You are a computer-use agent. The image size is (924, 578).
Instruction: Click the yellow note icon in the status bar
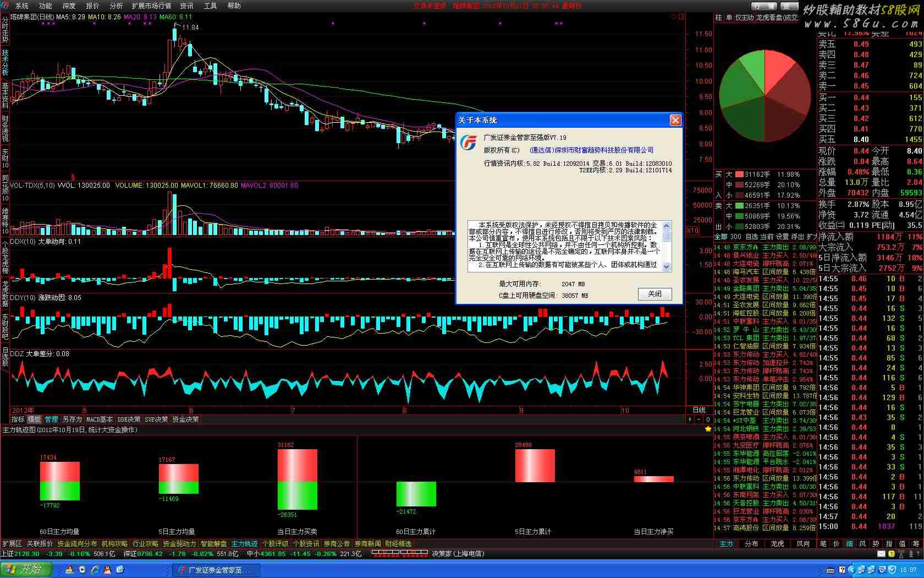(x=892, y=554)
